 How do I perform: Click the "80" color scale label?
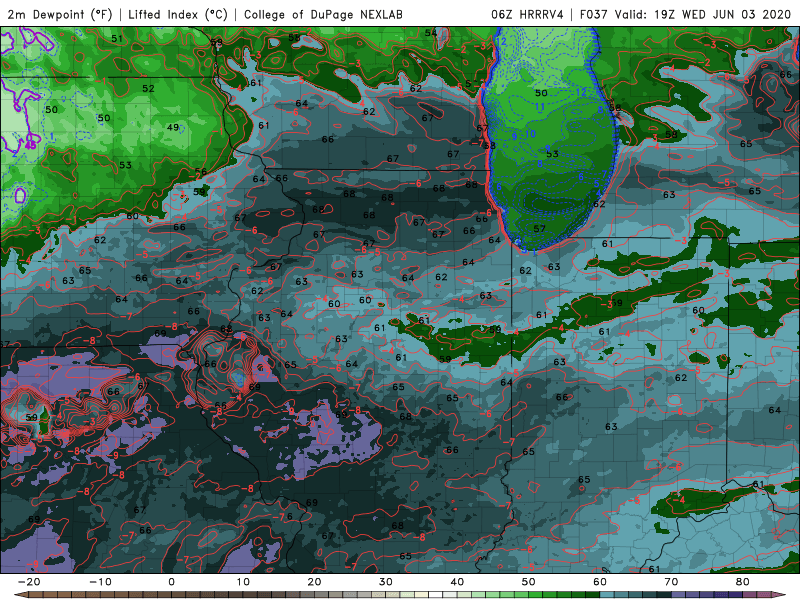743,582
